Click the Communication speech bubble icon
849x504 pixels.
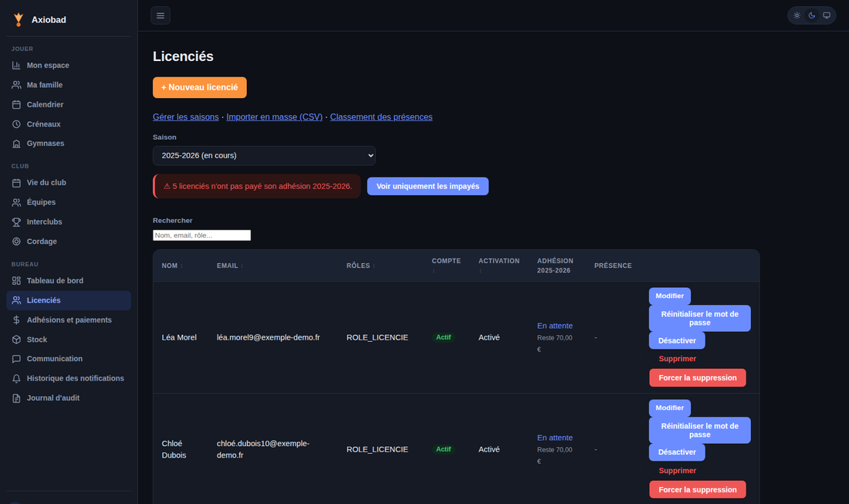click(x=16, y=359)
